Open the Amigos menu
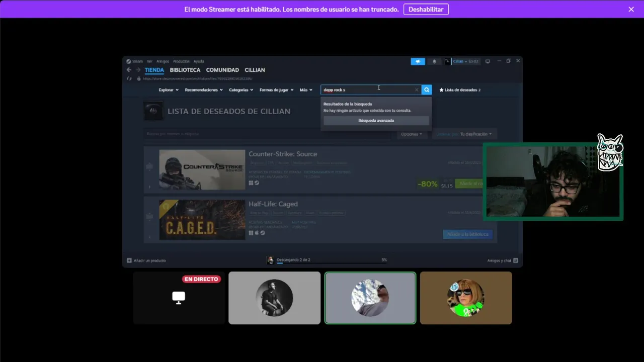The height and width of the screenshot is (362, 644). [163, 61]
